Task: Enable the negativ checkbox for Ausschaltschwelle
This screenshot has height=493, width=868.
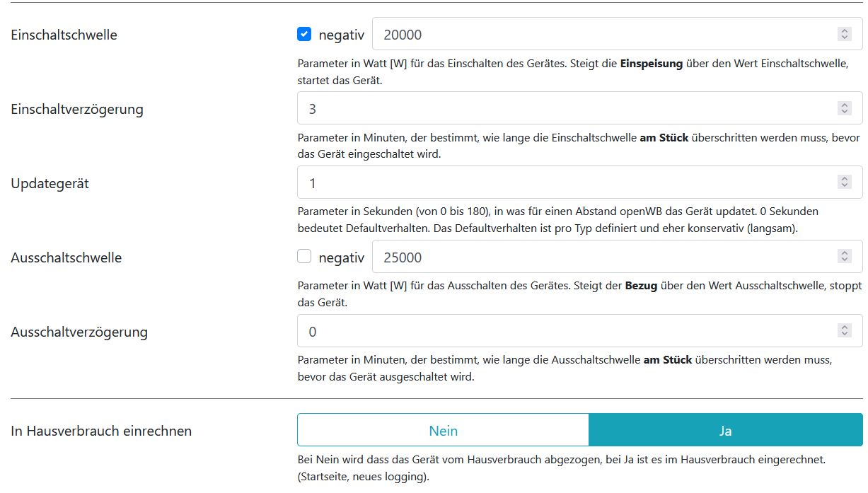Action: point(304,257)
